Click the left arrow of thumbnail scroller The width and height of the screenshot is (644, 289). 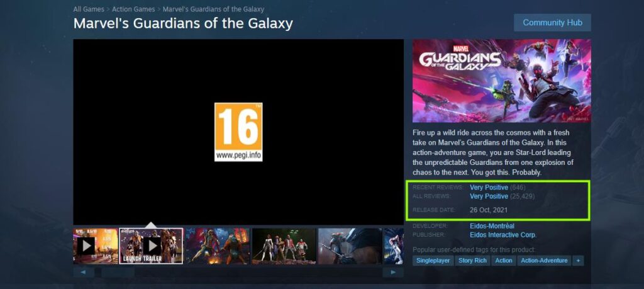[84, 272]
